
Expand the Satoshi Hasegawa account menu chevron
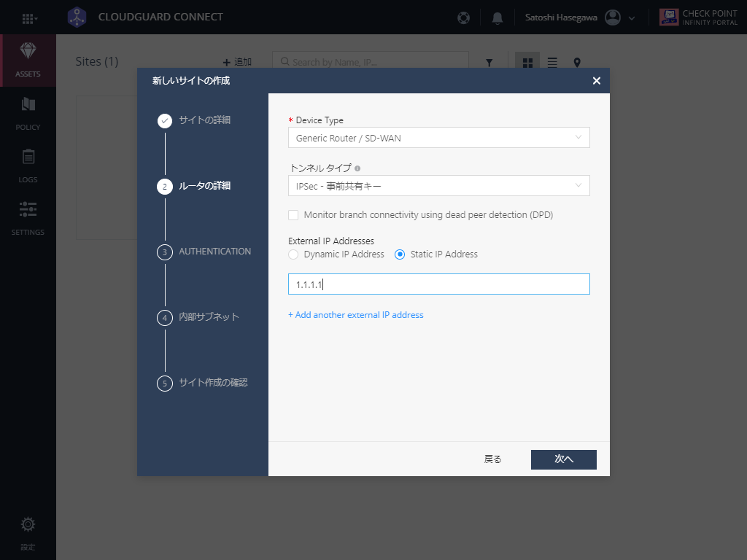[x=632, y=18]
